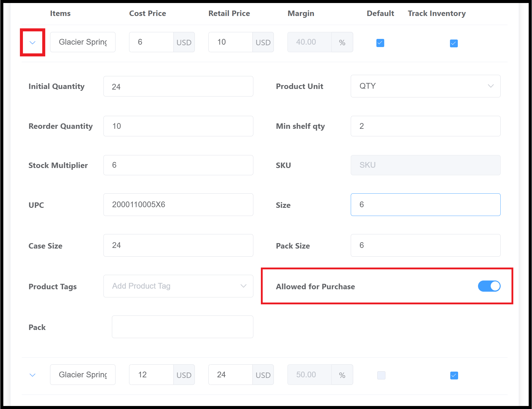Click the Initial Quantity field

pos(178,87)
